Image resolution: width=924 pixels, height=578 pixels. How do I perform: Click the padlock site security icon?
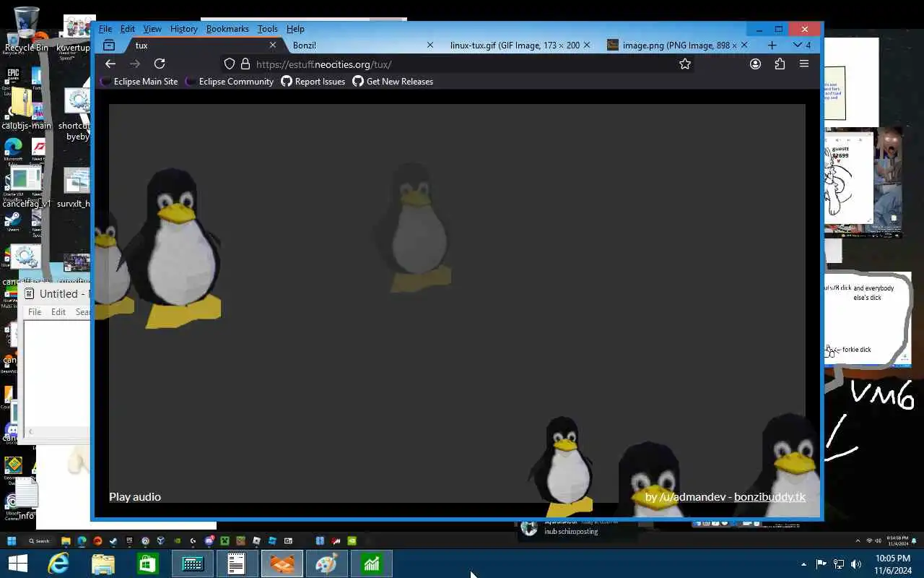245,64
